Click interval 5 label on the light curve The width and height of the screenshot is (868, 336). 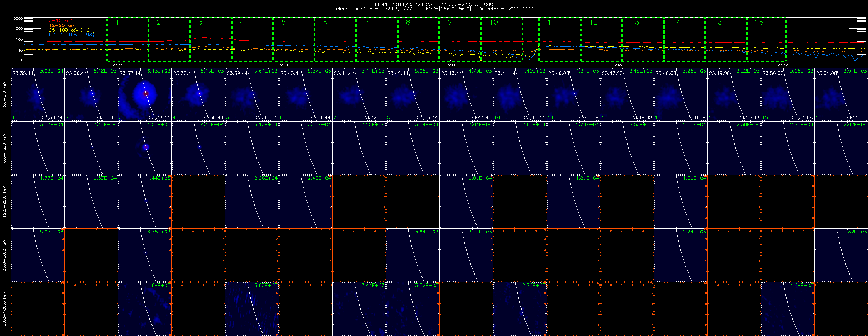[283, 22]
